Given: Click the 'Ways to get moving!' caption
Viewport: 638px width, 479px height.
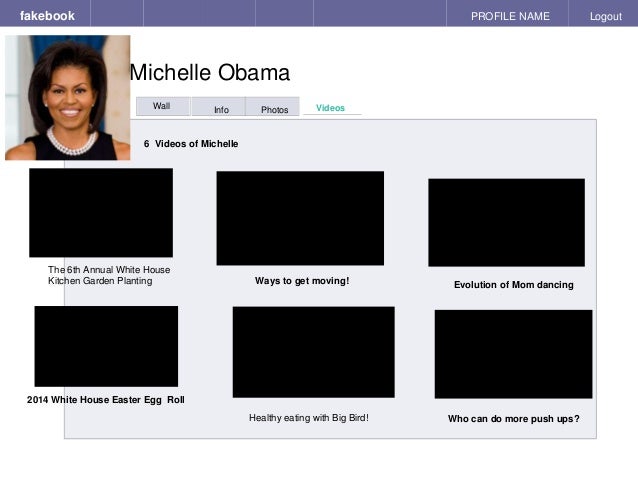Looking at the screenshot, I should point(302,281).
